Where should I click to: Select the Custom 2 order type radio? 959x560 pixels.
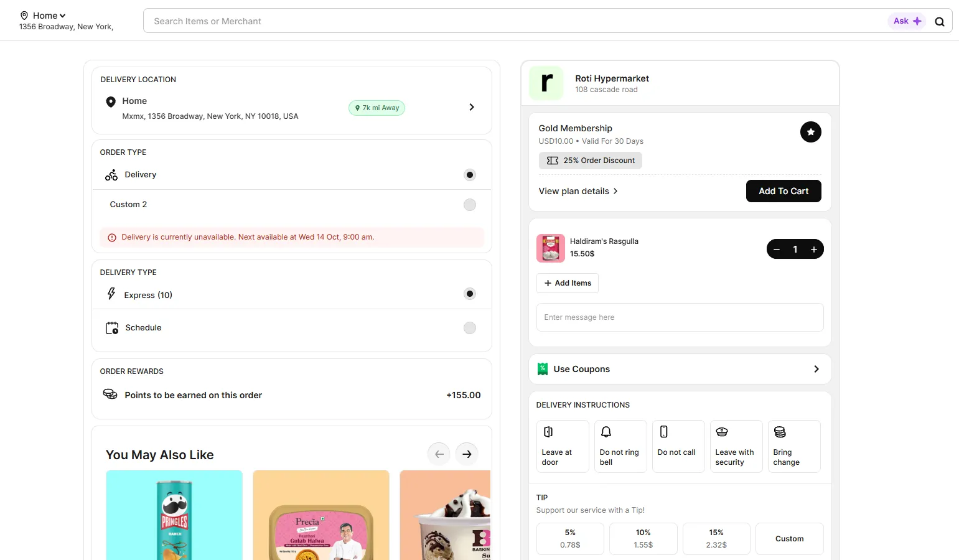[x=470, y=205]
